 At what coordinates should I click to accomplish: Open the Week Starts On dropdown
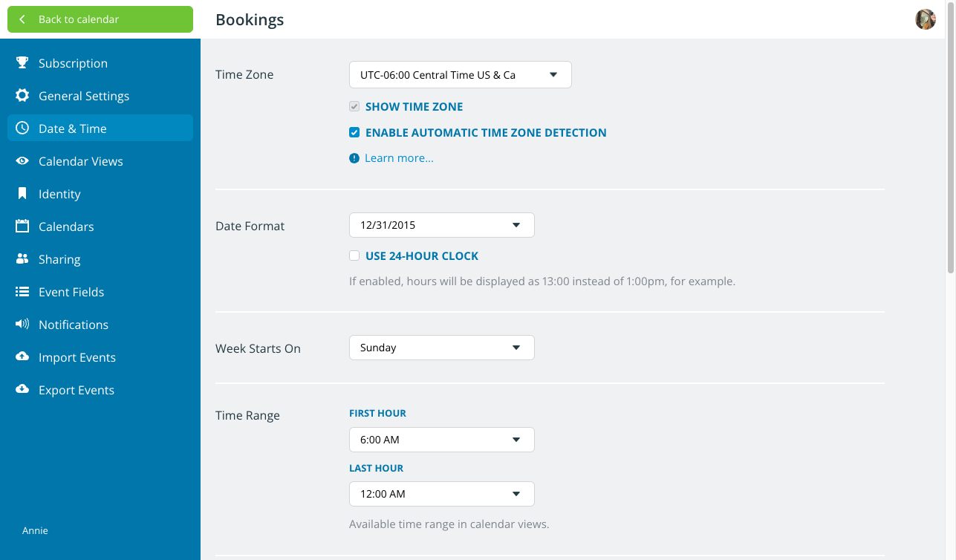pos(441,348)
